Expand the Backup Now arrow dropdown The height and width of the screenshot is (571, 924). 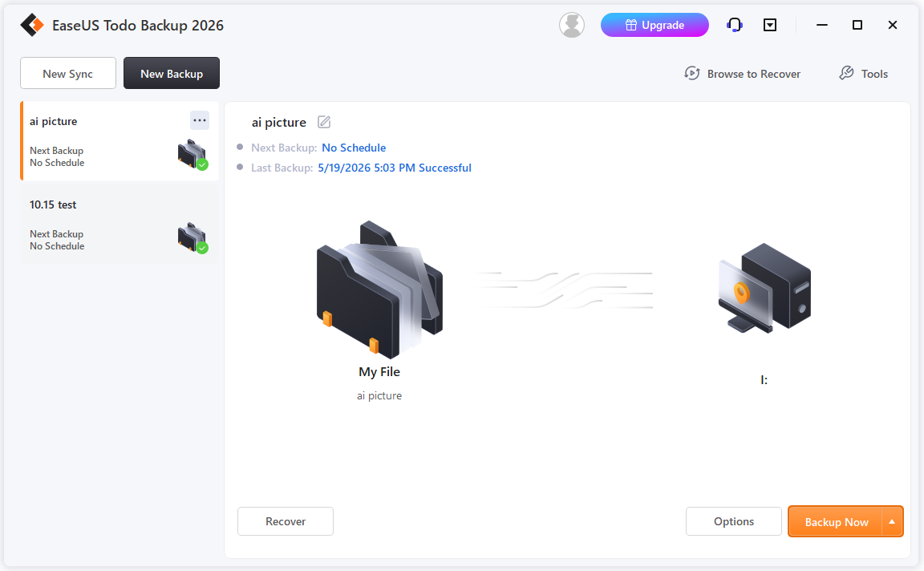coord(892,521)
